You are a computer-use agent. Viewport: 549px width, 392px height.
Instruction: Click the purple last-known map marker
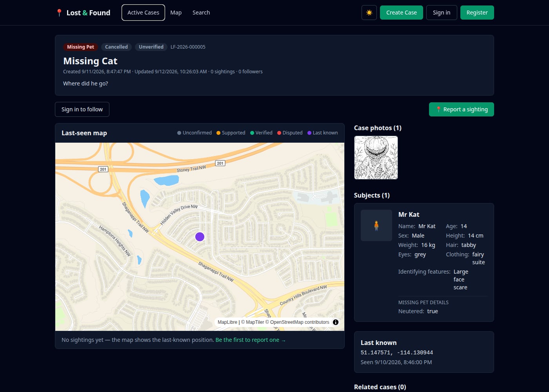point(200,237)
